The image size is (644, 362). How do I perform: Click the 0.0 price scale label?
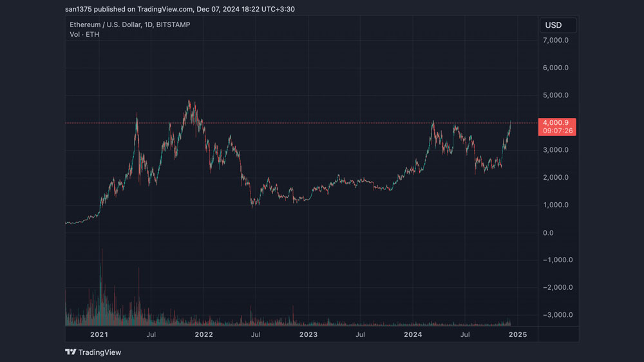(x=548, y=233)
